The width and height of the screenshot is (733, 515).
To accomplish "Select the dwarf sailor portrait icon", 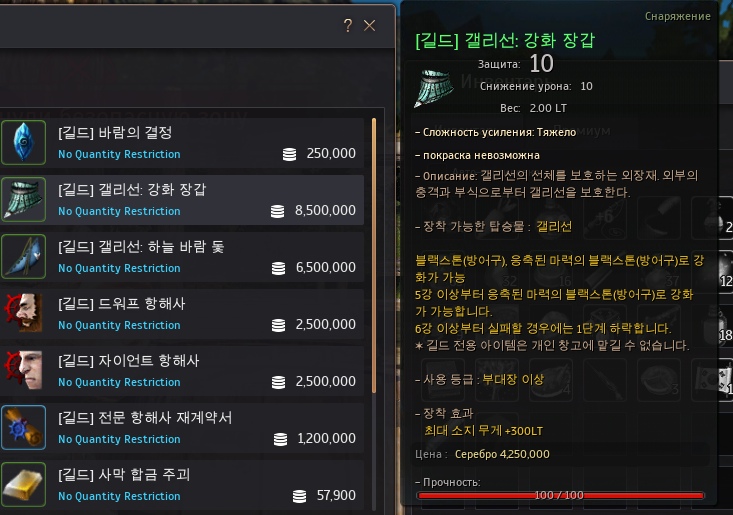I will pos(23,313).
